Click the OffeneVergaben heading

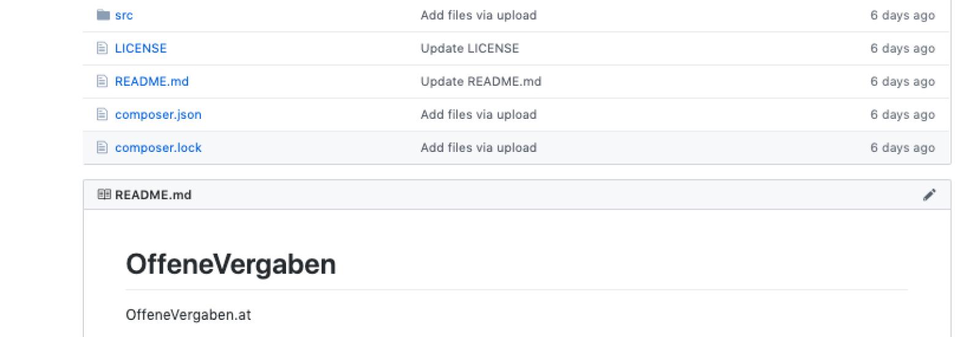[231, 265]
